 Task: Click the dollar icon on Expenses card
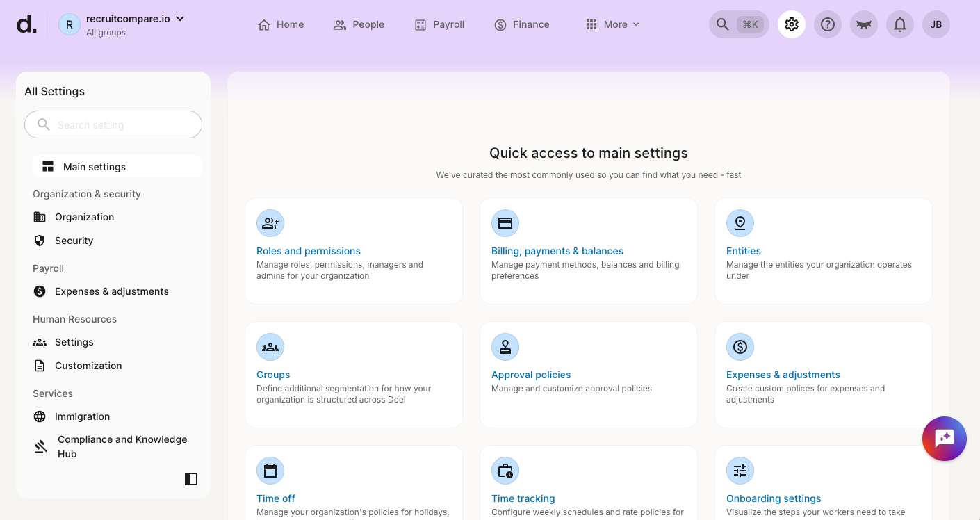point(740,347)
